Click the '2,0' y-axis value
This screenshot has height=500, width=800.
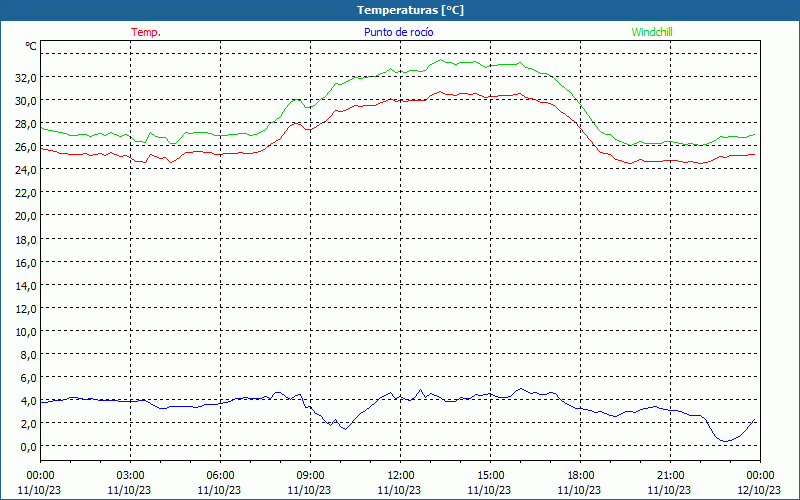point(30,424)
